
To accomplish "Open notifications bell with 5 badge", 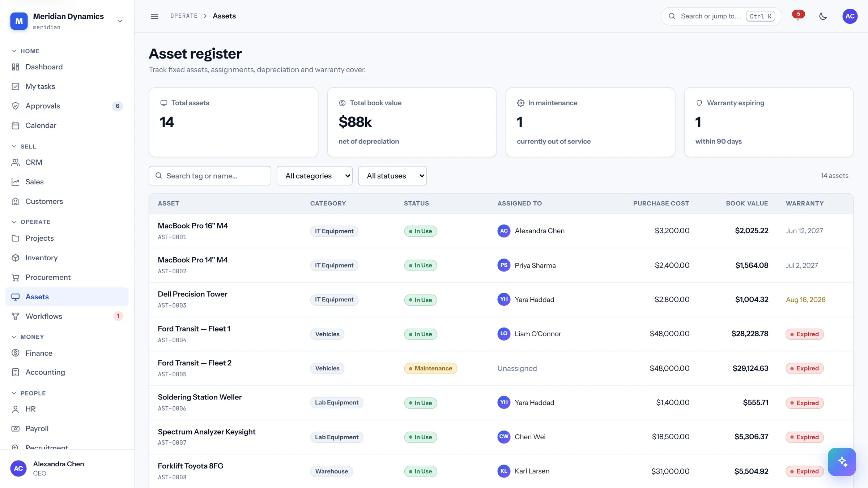I will click(x=798, y=16).
